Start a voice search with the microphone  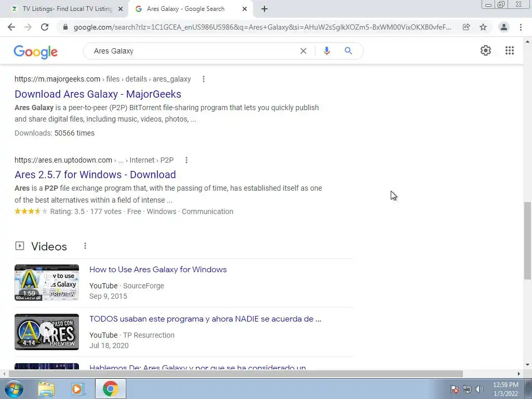pyautogui.click(x=326, y=51)
